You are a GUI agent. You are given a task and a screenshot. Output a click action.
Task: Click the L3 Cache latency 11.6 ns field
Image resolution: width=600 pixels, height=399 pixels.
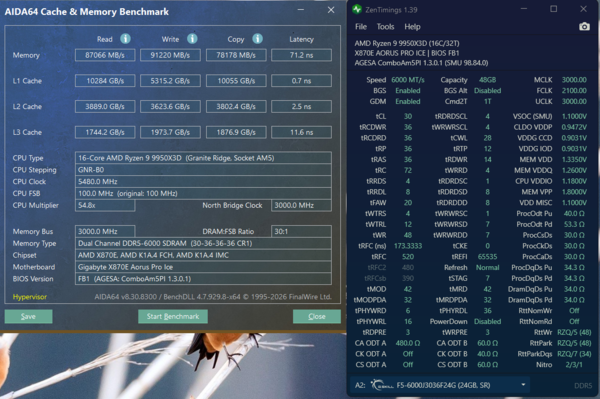coord(302,132)
